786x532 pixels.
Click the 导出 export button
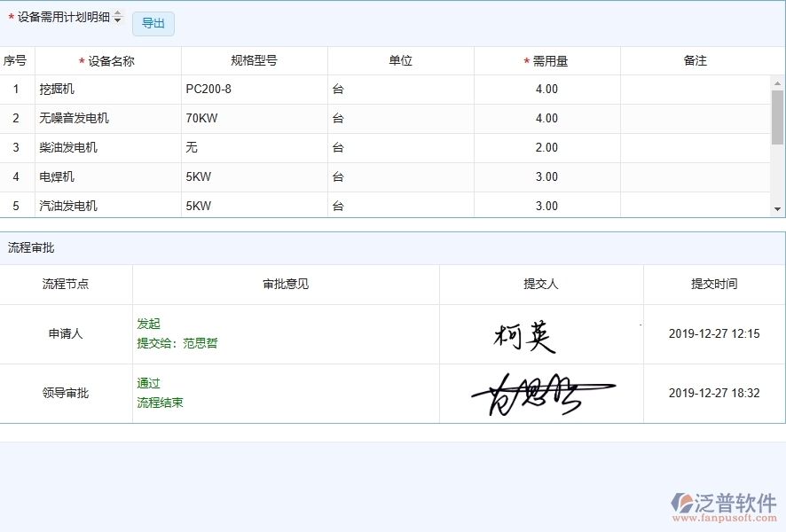coord(153,24)
